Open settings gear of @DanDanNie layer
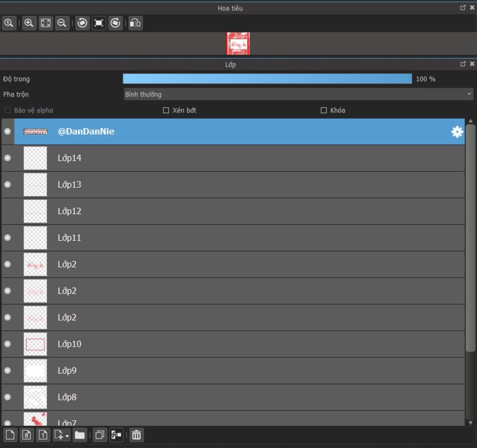 point(457,132)
